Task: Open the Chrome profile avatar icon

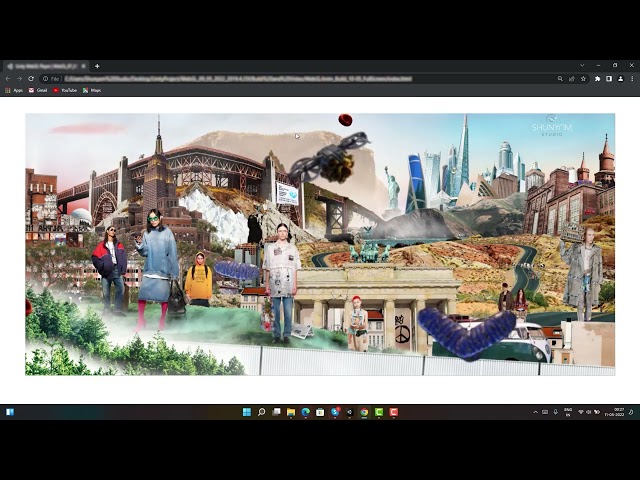Action: [x=620, y=79]
